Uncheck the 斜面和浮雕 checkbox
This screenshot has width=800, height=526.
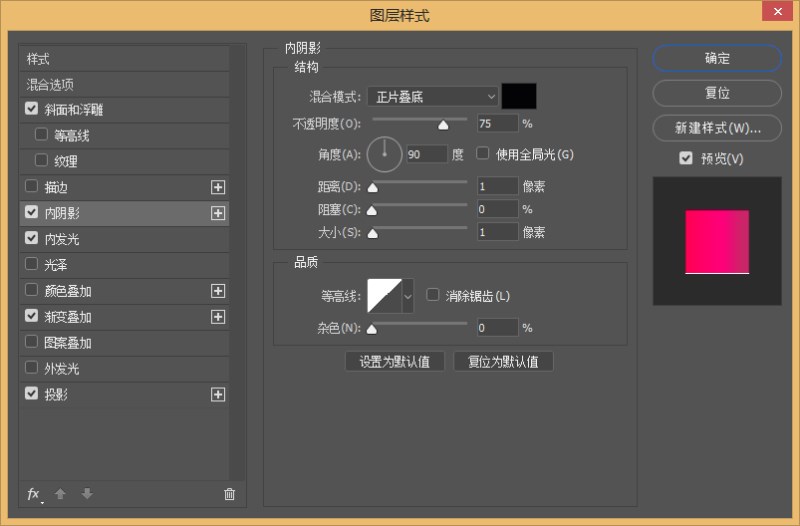tap(32, 109)
